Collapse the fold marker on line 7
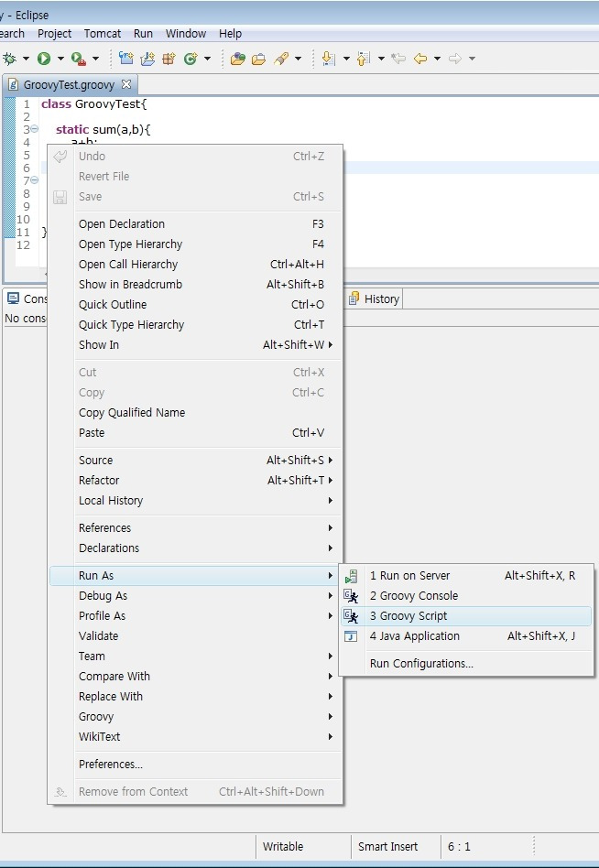This screenshot has width=599, height=868. [x=34, y=180]
